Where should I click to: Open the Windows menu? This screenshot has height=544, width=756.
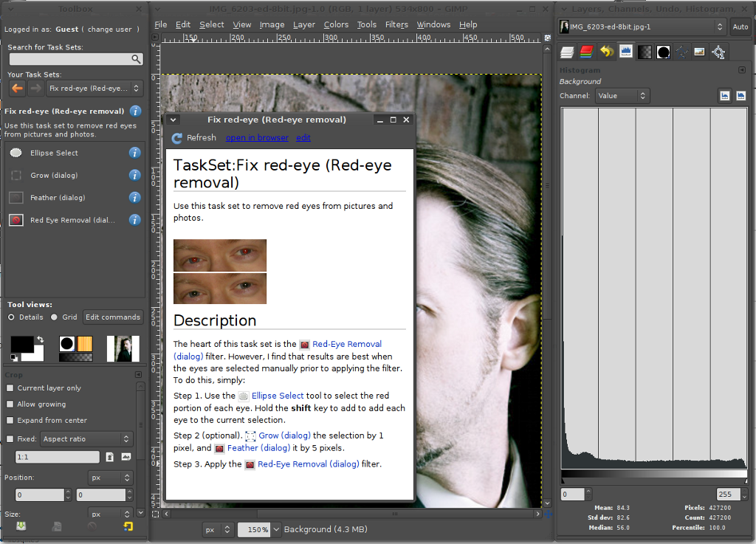click(x=433, y=24)
